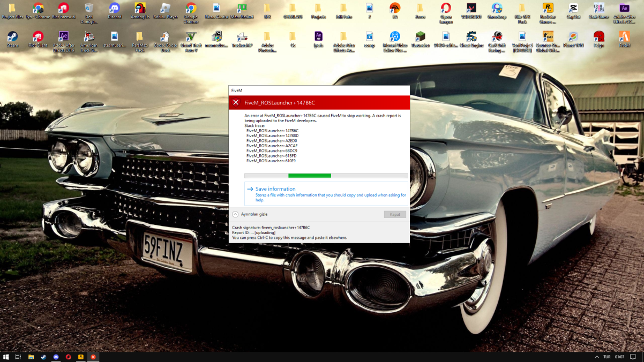The height and width of the screenshot is (362, 644).
Task: Open the Windows Start menu
Action: tap(6, 357)
